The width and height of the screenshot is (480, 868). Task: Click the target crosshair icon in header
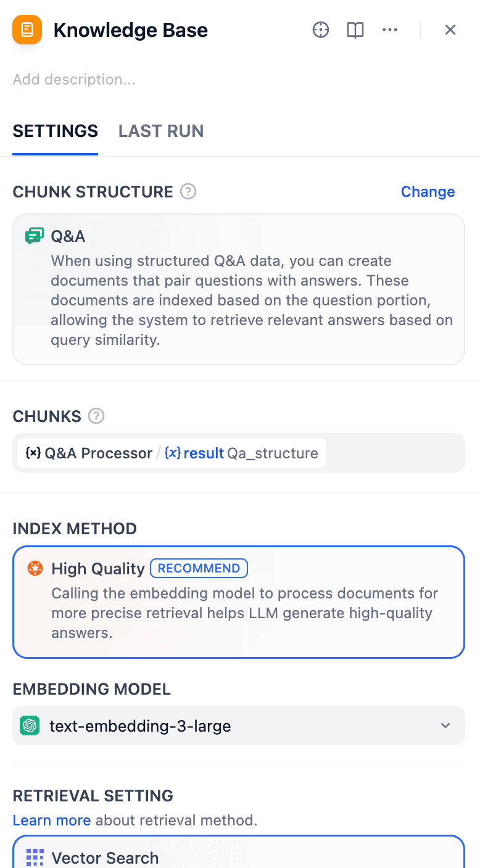[x=321, y=30]
